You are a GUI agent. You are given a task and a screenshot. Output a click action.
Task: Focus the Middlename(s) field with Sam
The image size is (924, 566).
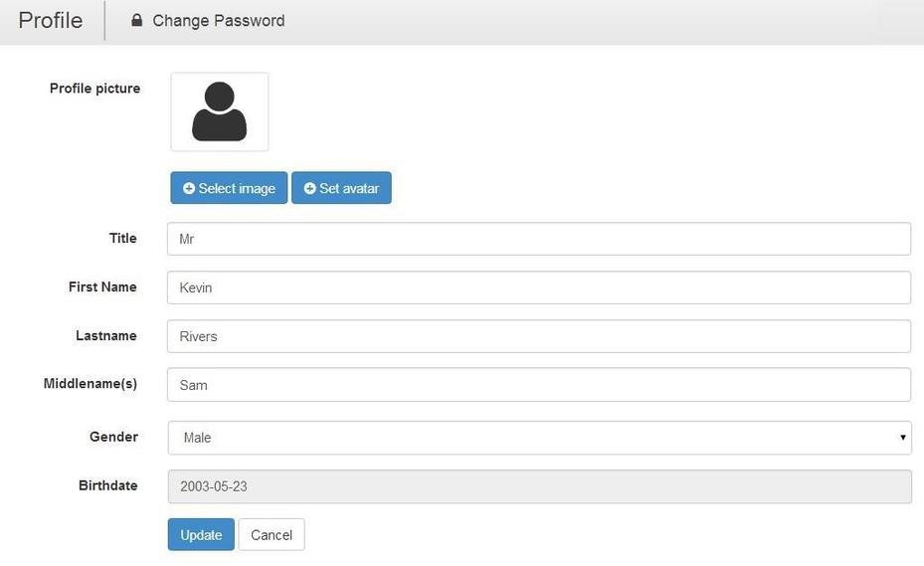coord(539,385)
